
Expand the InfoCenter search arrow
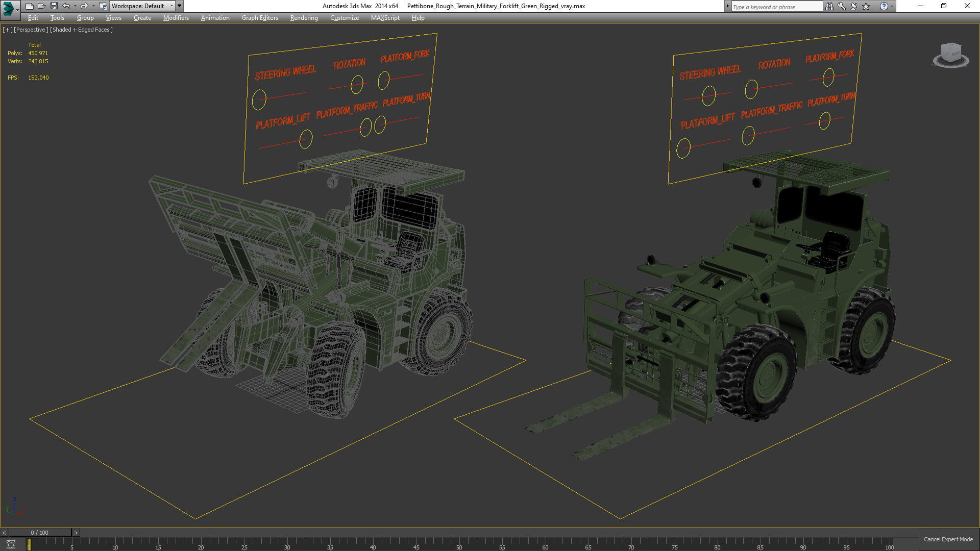pyautogui.click(x=727, y=7)
